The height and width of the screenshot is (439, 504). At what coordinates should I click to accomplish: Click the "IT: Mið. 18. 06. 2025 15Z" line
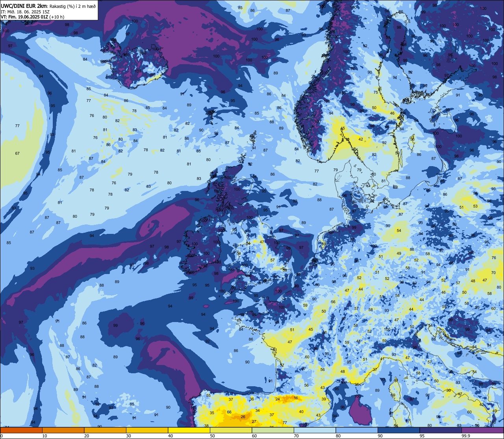coord(26,12)
